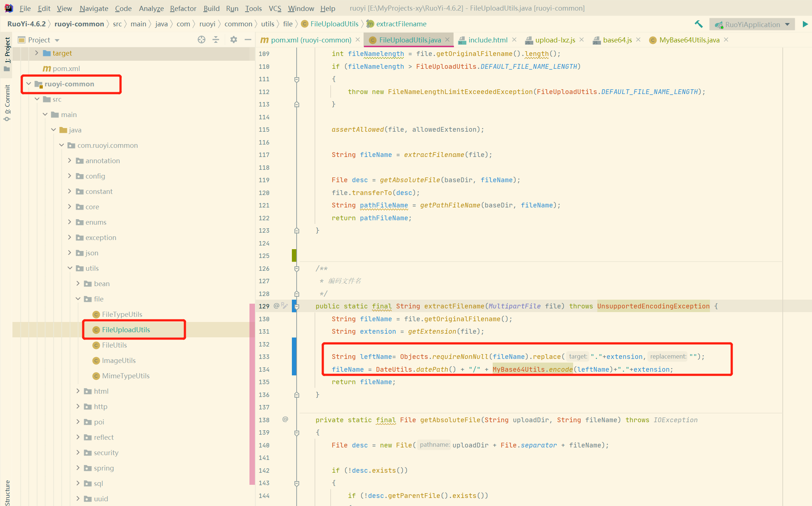The height and width of the screenshot is (506, 812).
Task: Click FileUploadUtils in the breadcrumb bar
Action: [334, 24]
